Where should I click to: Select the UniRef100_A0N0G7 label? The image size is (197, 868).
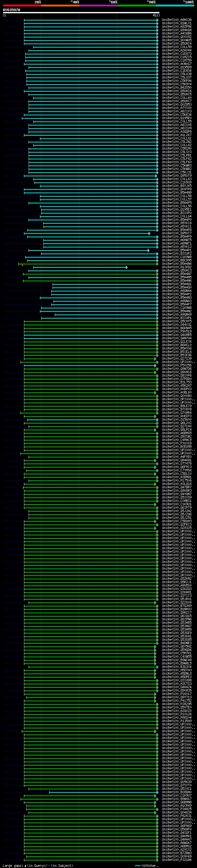176,64
